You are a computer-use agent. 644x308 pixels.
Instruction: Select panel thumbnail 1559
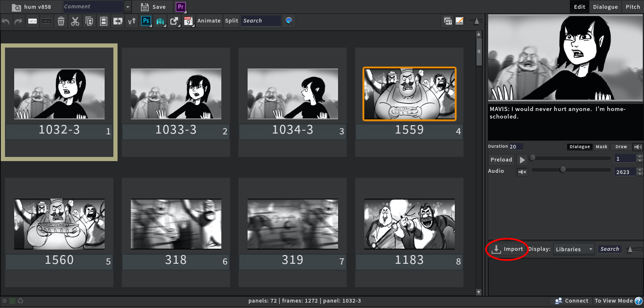(409, 94)
